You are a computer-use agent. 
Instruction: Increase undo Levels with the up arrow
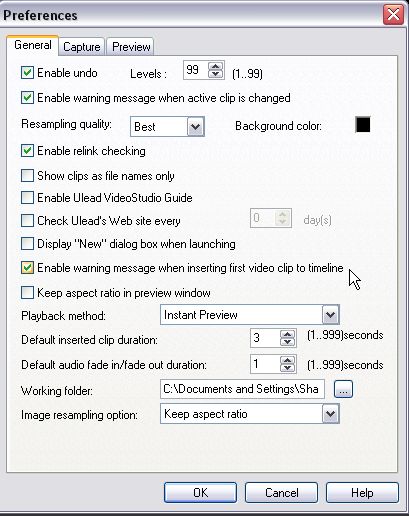[x=215, y=66]
